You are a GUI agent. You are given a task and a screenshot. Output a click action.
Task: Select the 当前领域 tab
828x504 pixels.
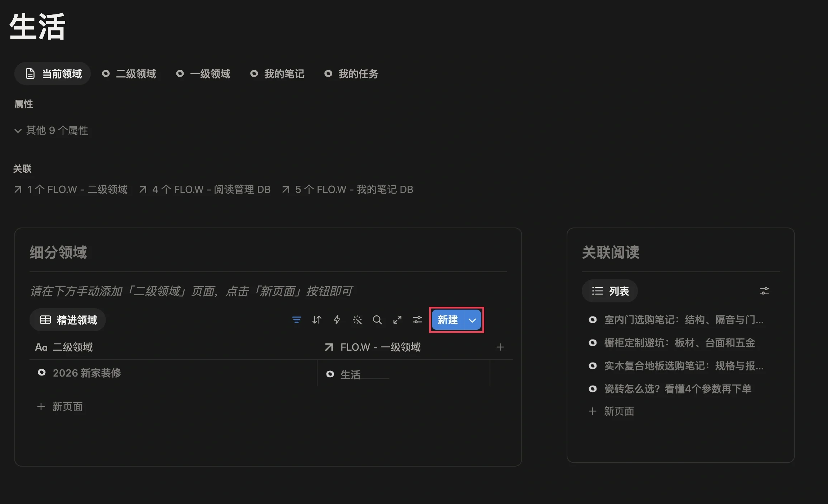(x=53, y=74)
